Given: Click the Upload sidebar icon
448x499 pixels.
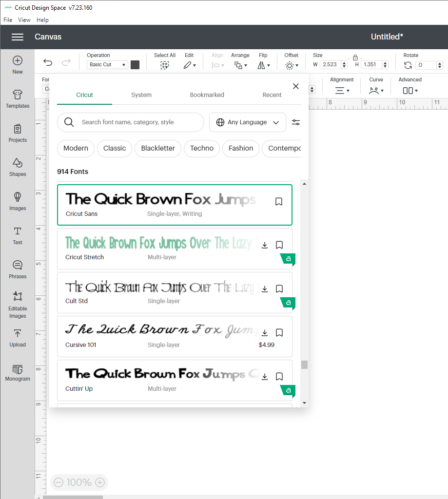Looking at the screenshot, I should (18, 338).
